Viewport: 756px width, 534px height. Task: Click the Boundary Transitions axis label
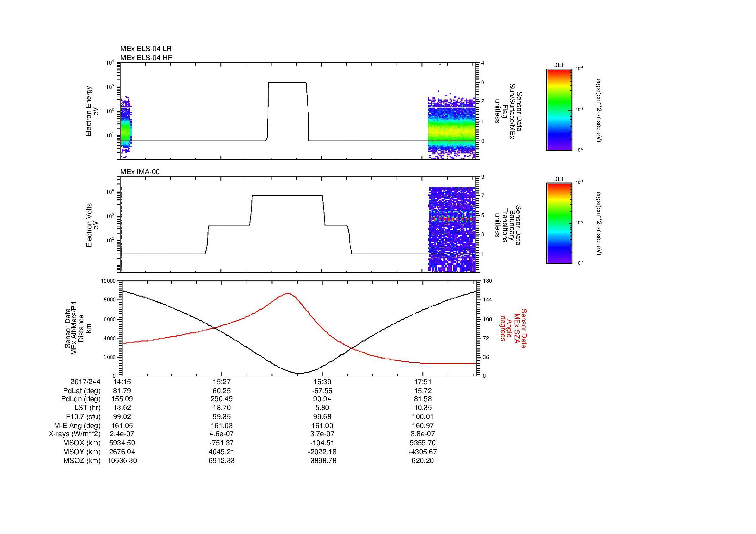(509, 225)
